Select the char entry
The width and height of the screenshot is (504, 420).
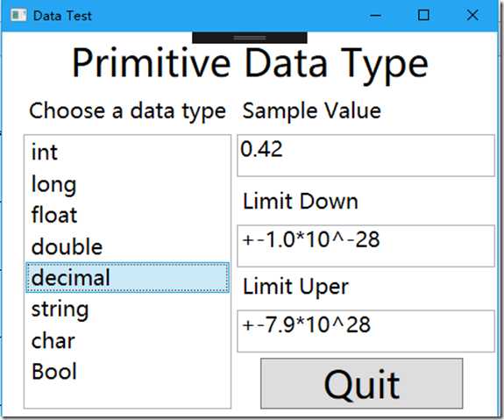point(127,340)
